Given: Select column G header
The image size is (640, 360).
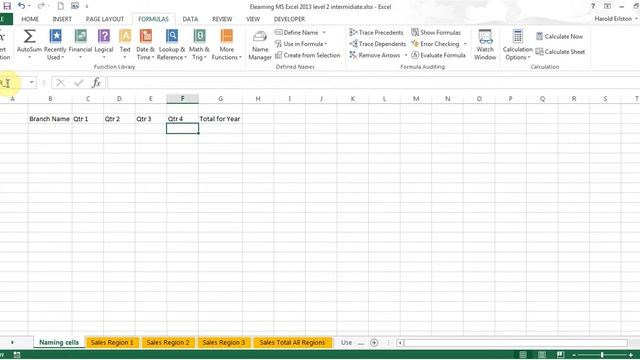Looking at the screenshot, I should pos(220,98).
